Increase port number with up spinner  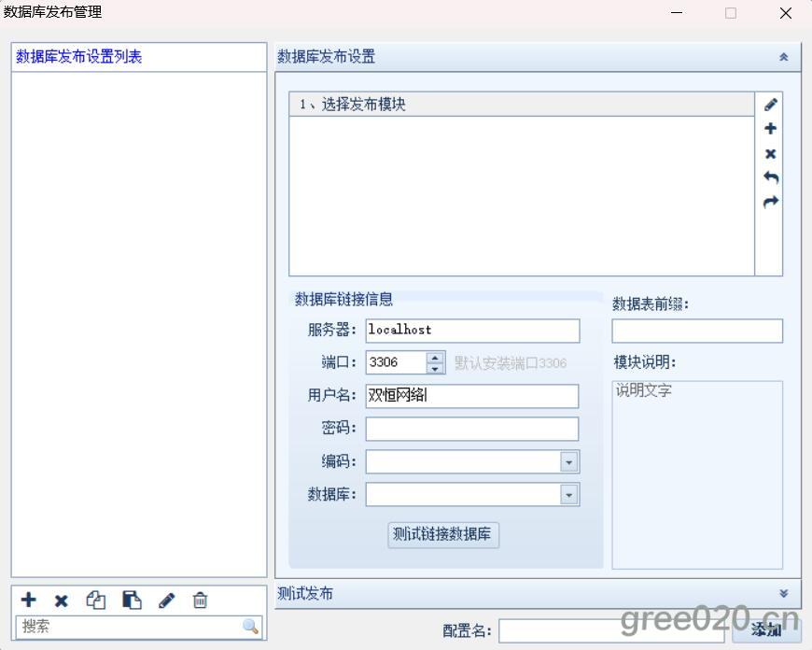(x=435, y=358)
